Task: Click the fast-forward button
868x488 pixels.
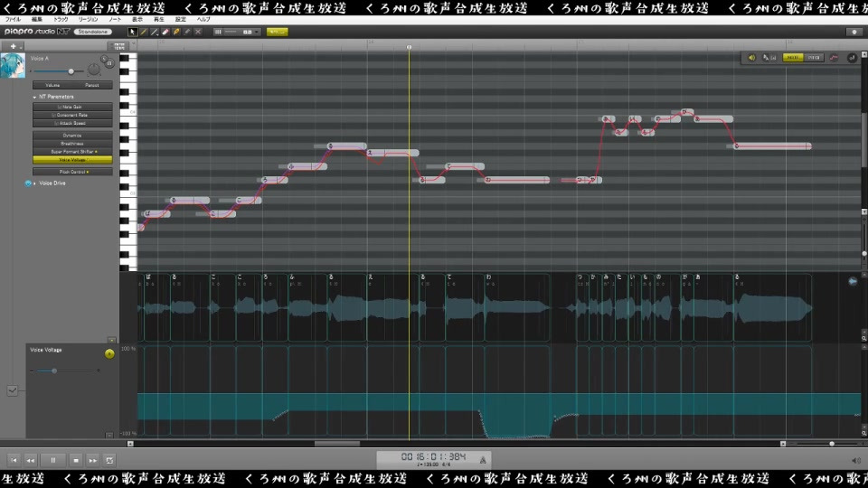Action: tap(93, 460)
